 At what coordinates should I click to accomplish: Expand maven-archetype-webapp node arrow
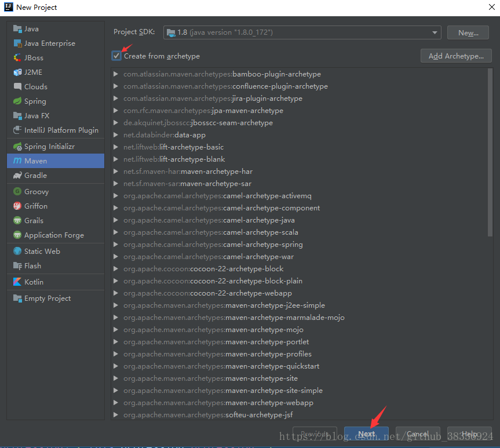coord(116,403)
